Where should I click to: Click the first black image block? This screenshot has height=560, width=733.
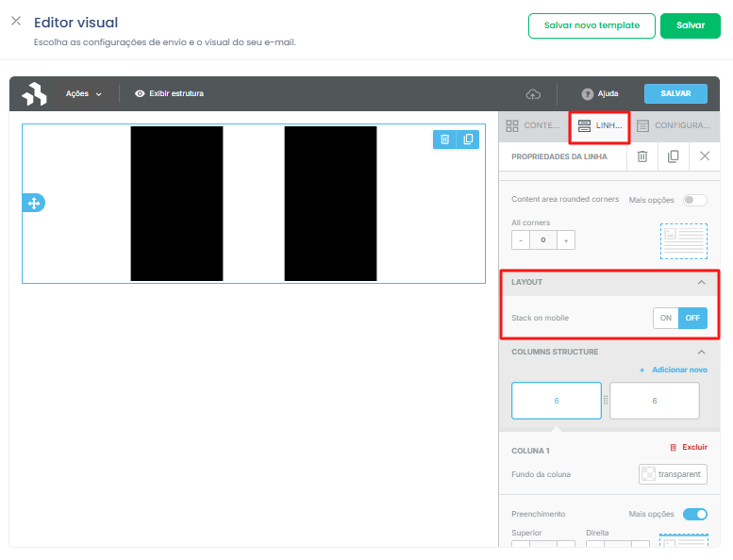[176, 204]
